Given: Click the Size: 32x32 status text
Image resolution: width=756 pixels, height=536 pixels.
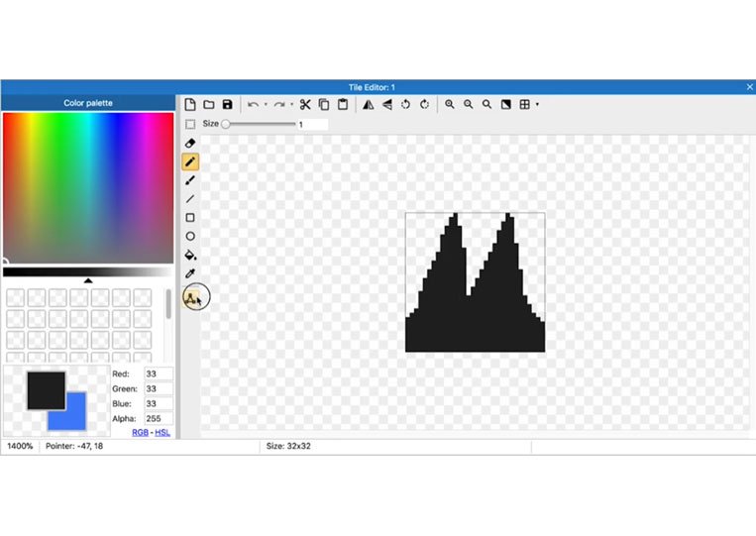Looking at the screenshot, I should pos(288,447).
